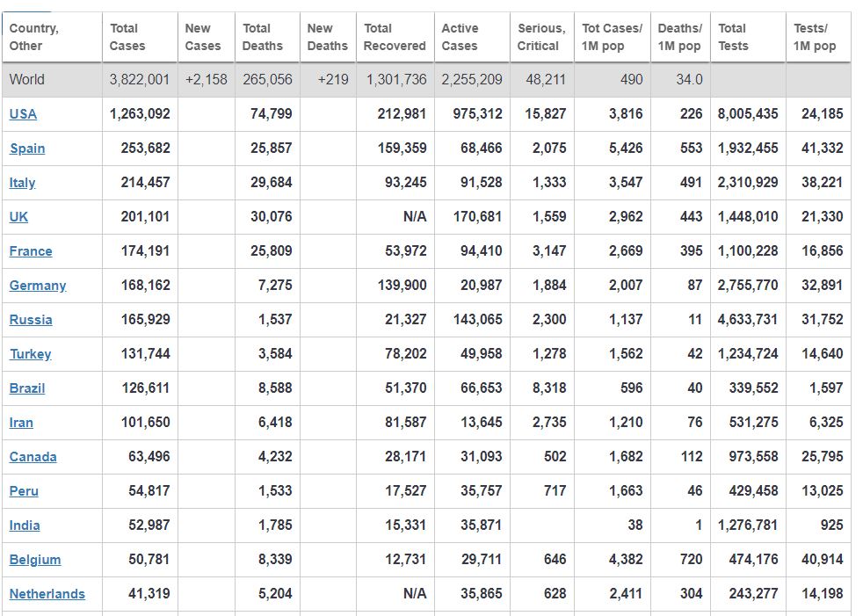The image size is (863, 616).
Task: Open the Russia country link
Action: coord(31,320)
